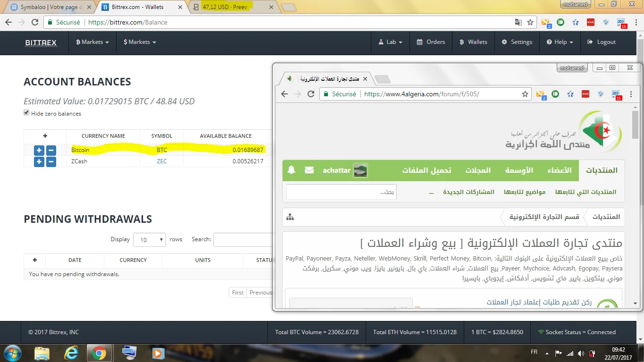Open the forum inbox envelope icon
Viewport: 644px width, 362px height.
309,170
